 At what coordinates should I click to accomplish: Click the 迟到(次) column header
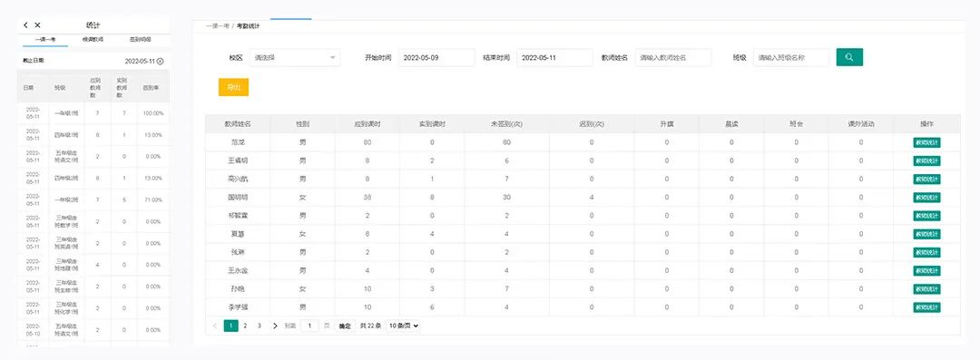tap(592, 124)
